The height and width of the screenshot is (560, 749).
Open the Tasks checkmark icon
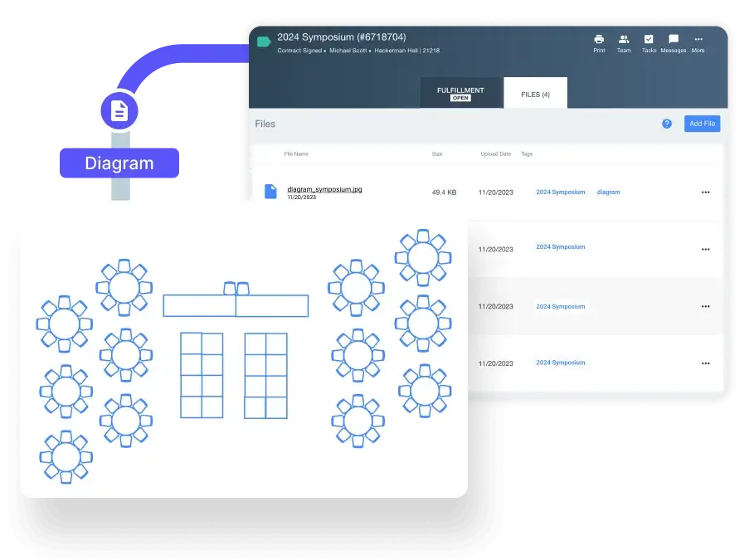[649, 40]
